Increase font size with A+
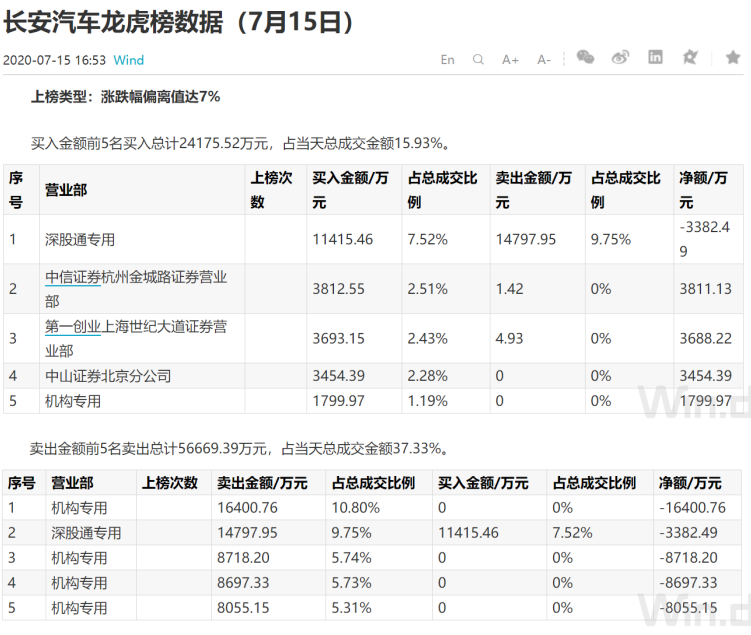 click(510, 59)
